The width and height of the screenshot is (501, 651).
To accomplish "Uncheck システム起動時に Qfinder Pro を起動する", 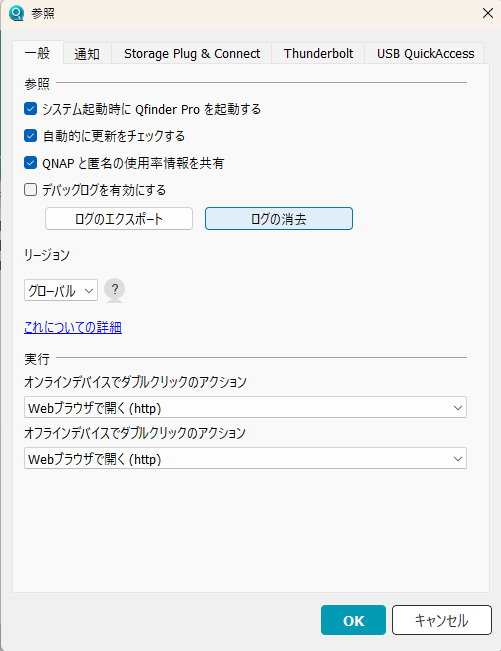I will click(x=30, y=109).
